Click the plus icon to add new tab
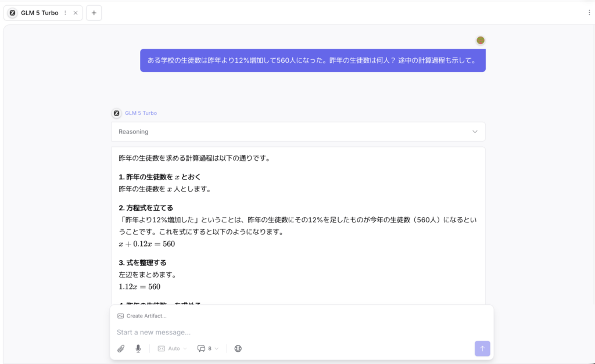 pos(94,13)
